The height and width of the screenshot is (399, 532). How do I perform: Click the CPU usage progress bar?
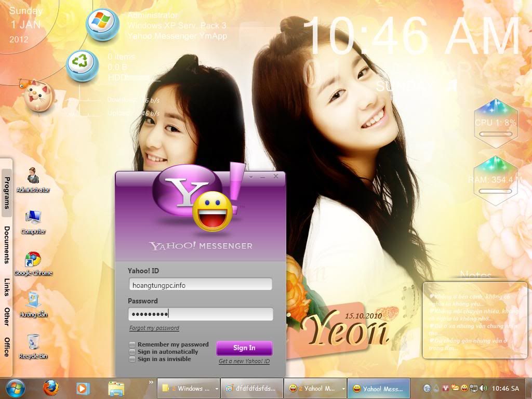[x=496, y=135]
